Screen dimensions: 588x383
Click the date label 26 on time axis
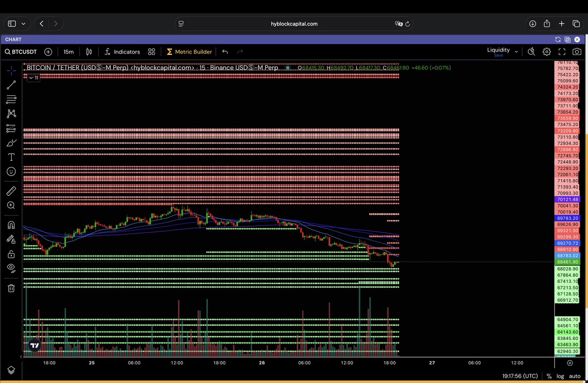tap(262, 363)
